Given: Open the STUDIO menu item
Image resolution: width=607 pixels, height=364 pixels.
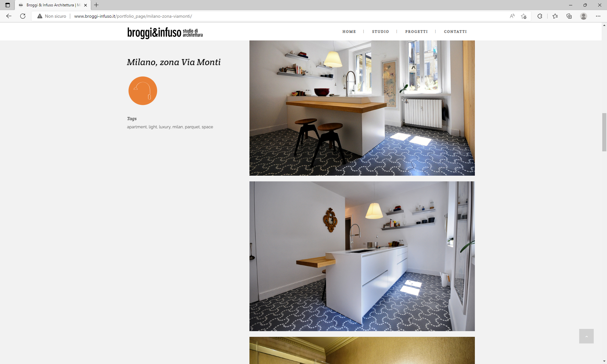Looking at the screenshot, I should tap(380, 32).
